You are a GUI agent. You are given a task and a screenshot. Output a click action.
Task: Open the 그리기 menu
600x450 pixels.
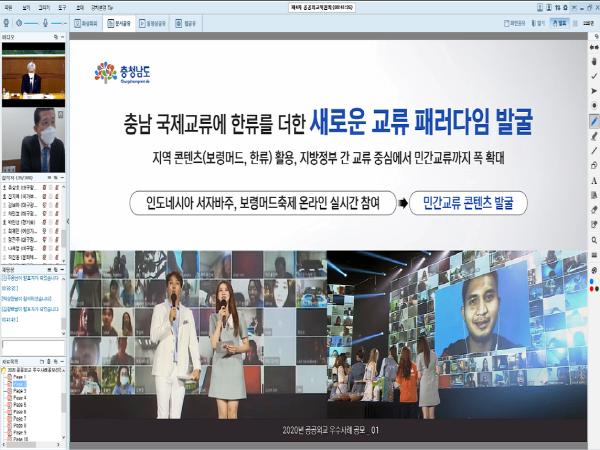coord(44,6)
